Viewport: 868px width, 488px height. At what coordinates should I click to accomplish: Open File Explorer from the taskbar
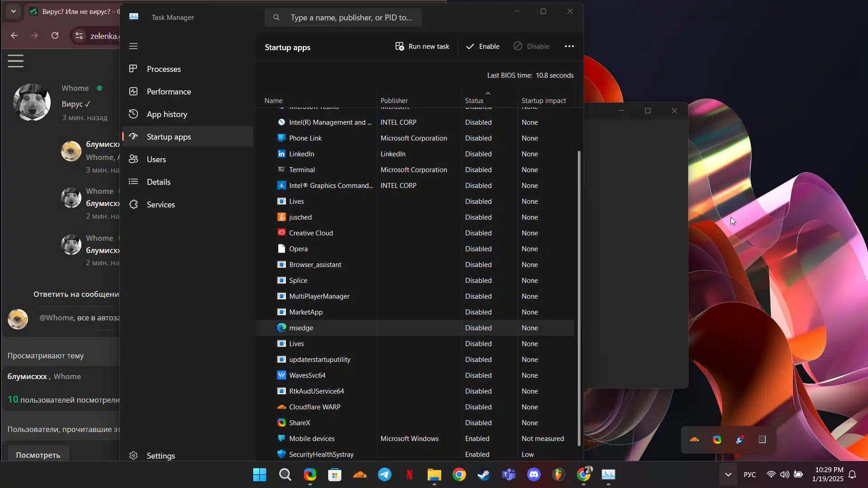tap(434, 474)
